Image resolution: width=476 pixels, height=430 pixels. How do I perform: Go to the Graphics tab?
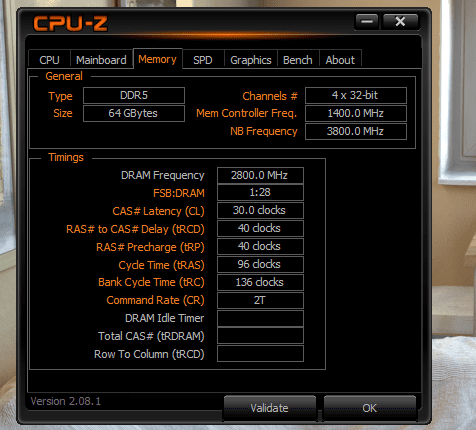pos(251,60)
